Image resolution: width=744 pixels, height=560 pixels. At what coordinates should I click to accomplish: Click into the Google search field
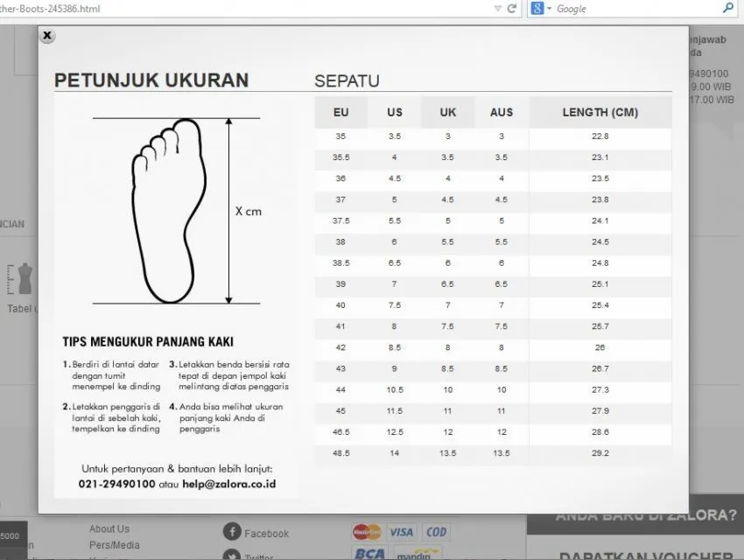point(635,9)
